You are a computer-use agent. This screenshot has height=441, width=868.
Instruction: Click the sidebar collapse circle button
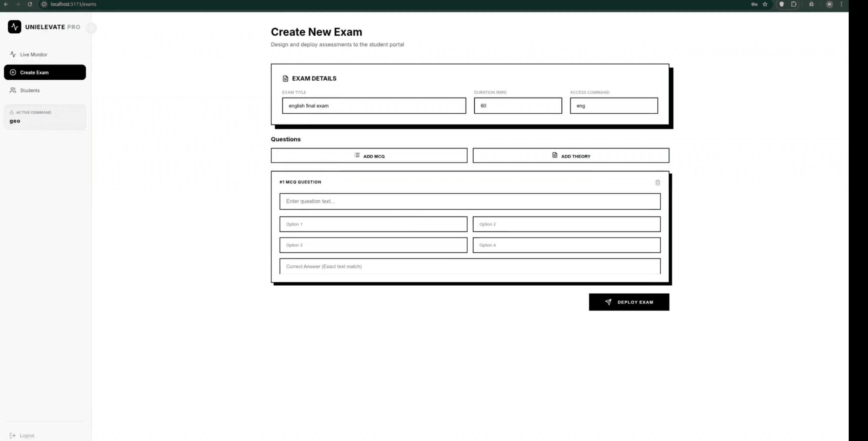click(91, 28)
